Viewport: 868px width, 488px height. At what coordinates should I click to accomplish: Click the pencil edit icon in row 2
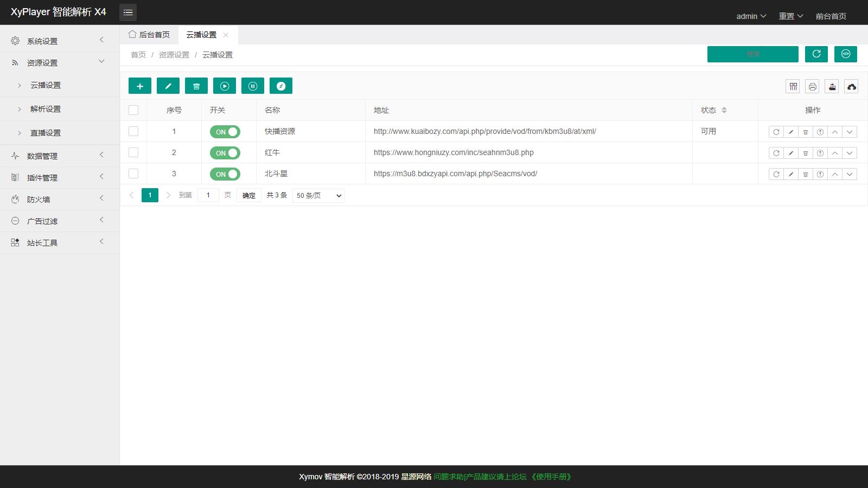[791, 153]
